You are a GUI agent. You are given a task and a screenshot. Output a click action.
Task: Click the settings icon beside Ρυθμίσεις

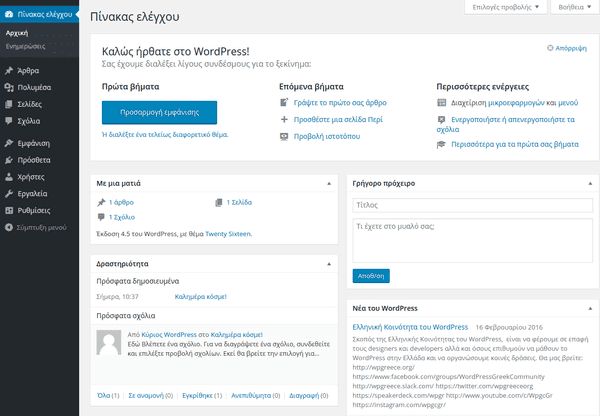pos(9,210)
